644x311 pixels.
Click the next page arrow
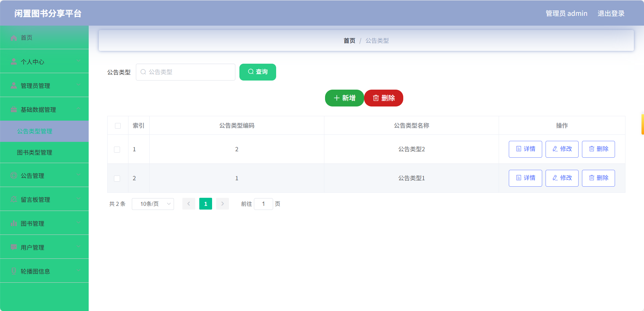pyautogui.click(x=223, y=204)
